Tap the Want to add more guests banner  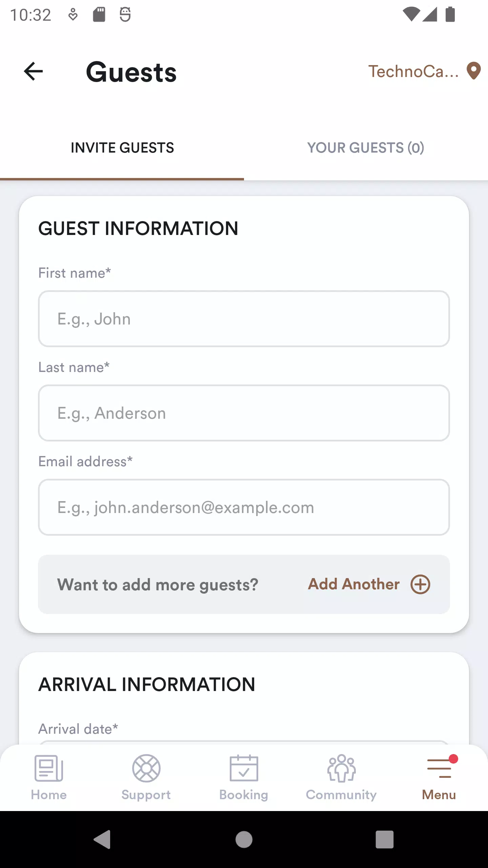(244, 584)
